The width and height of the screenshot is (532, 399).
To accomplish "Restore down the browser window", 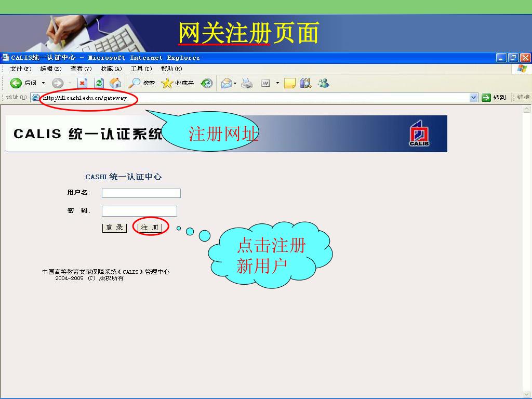I will [x=513, y=58].
